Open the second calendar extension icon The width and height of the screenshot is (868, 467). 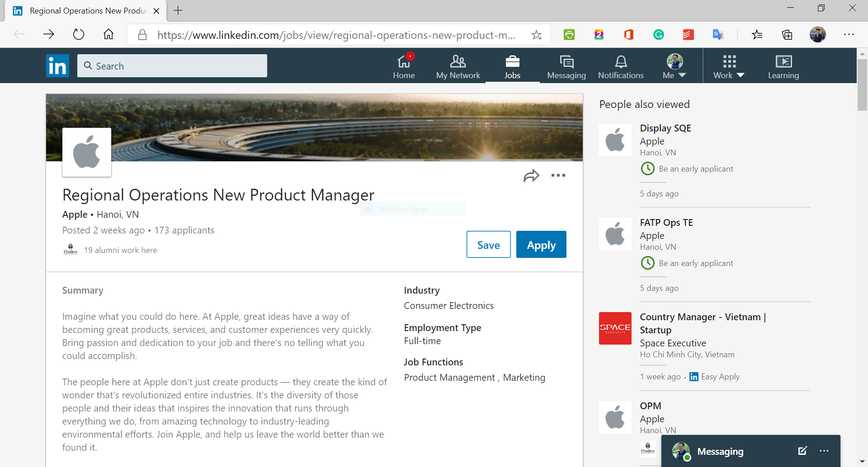pyautogui.click(x=599, y=34)
